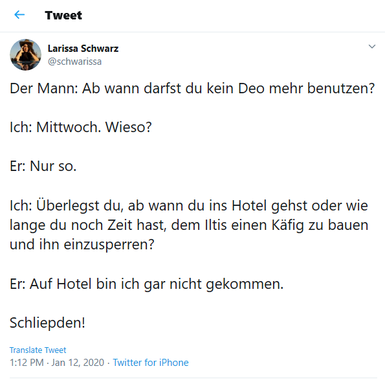The image size is (385, 386).
Task: Open tweet options chevron menu
Action: pyautogui.click(x=372, y=46)
